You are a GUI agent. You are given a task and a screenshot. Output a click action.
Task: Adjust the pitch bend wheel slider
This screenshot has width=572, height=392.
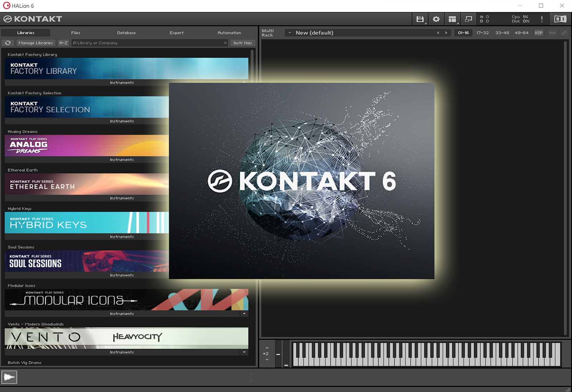click(278, 354)
